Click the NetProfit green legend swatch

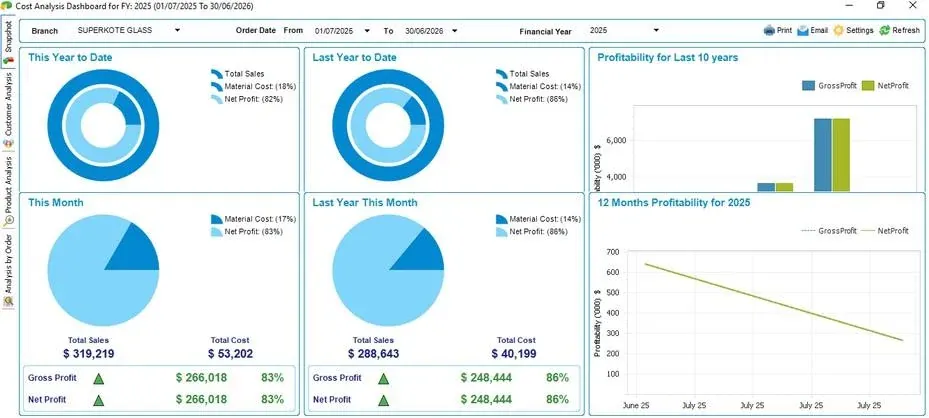point(867,86)
